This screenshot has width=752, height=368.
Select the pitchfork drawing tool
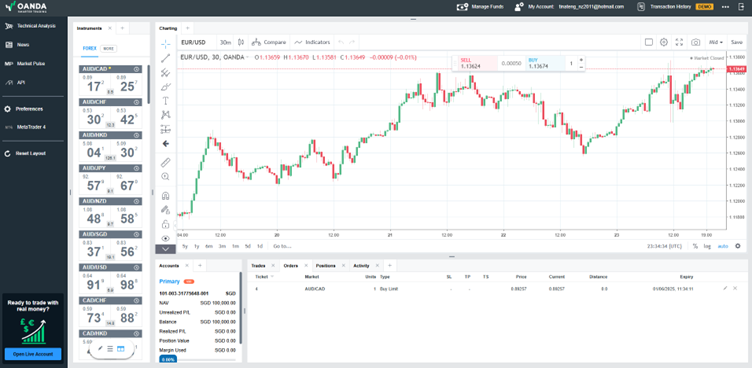pyautogui.click(x=165, y=73)
